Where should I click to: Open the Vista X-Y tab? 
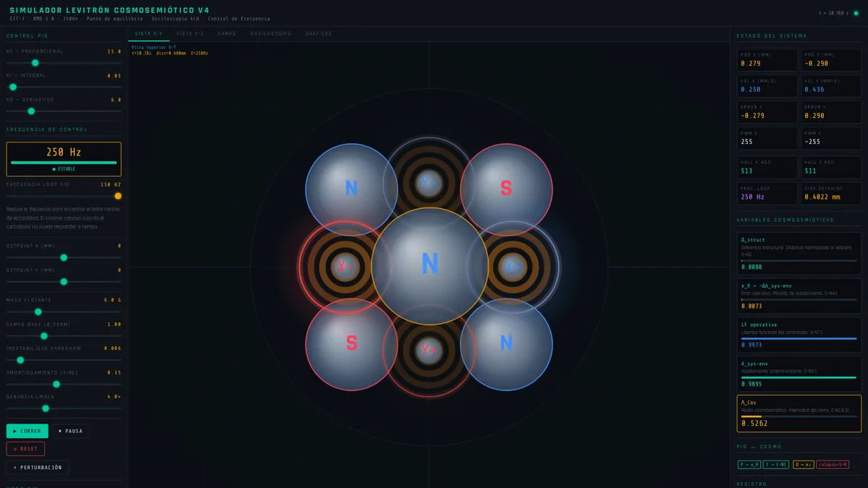pos(148,33)
